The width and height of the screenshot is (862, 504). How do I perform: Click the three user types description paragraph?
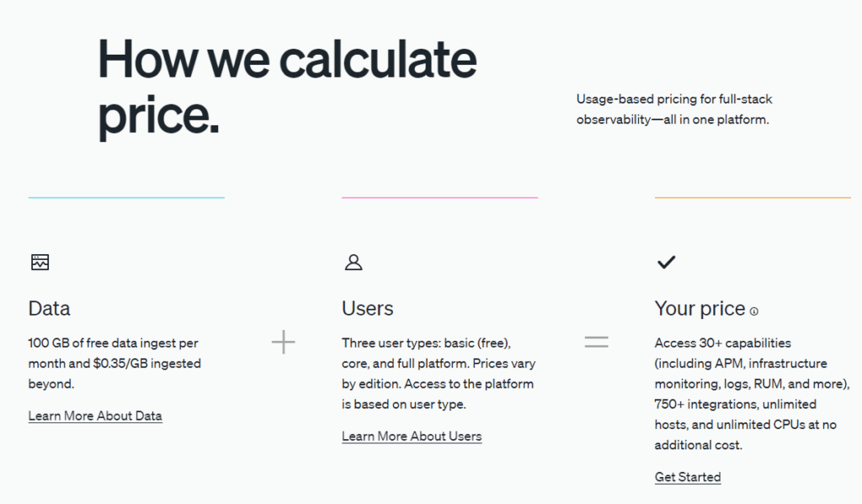[x=439, y=374]
